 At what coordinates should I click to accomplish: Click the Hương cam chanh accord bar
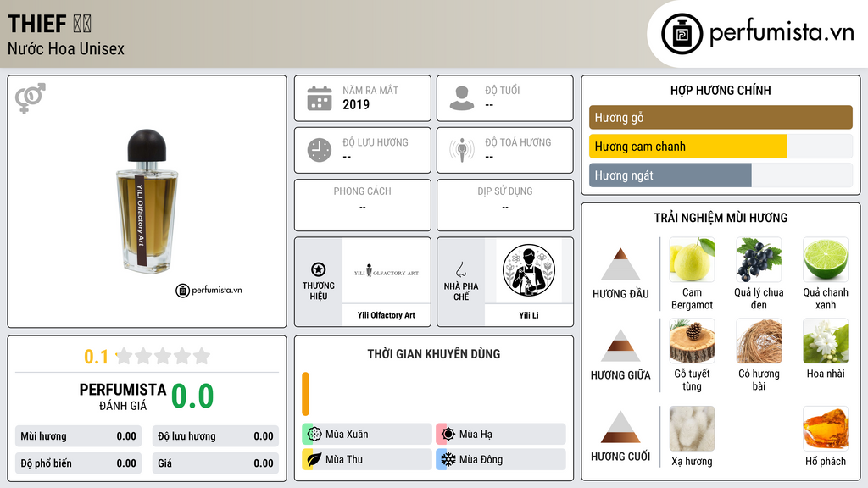click(721, 147)
